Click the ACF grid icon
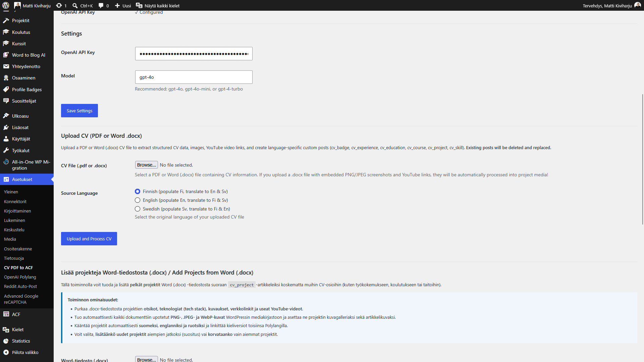The image size is (644, 362). (6, 314)
